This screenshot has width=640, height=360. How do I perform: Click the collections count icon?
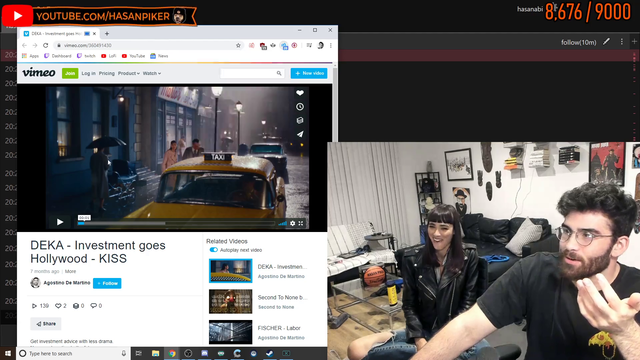click(x=76, y=306)
